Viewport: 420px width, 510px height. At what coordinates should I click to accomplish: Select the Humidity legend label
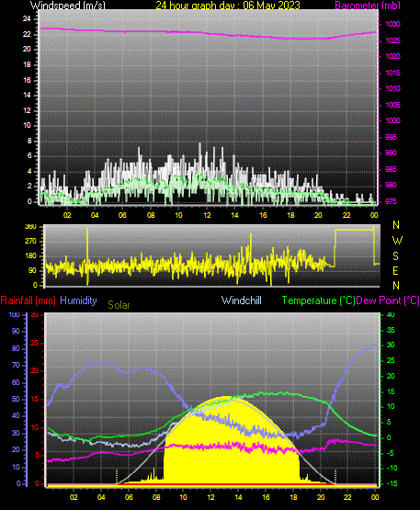(78, 300)
